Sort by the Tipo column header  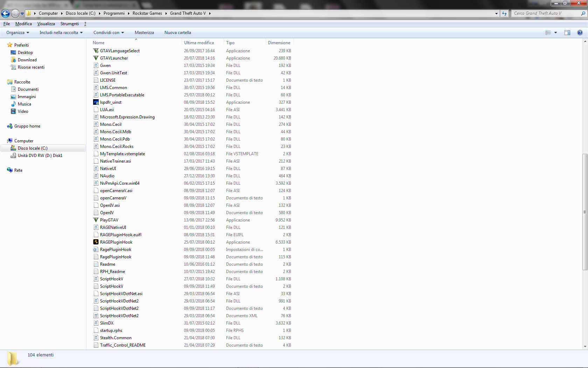(x=245, y=43)
